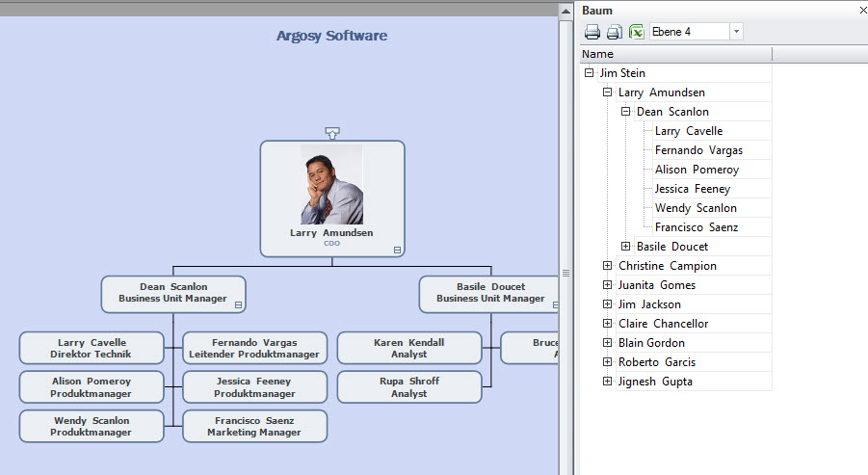This screenshot has width=868, height=475.
Task: Expand Juanita Gomes tree node
Action: click(607, 284)
